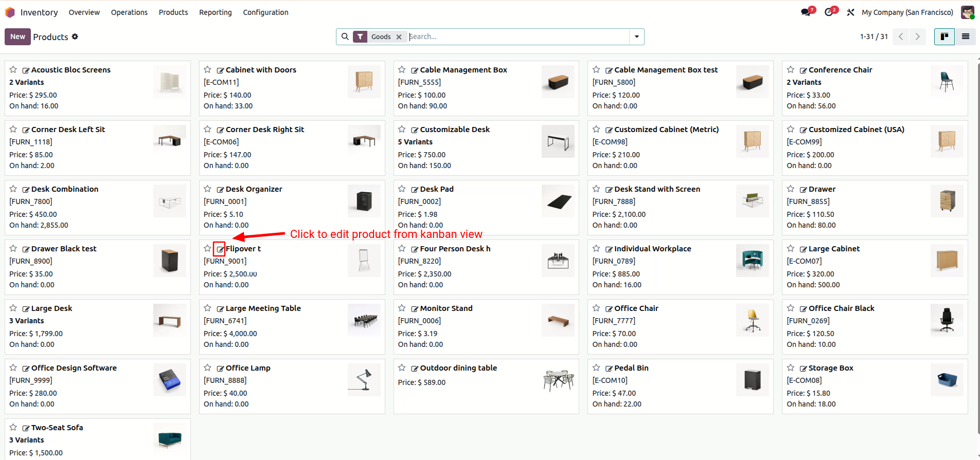
Task: Click the edit icon on Customizable Desk
Action: [415, 130]
